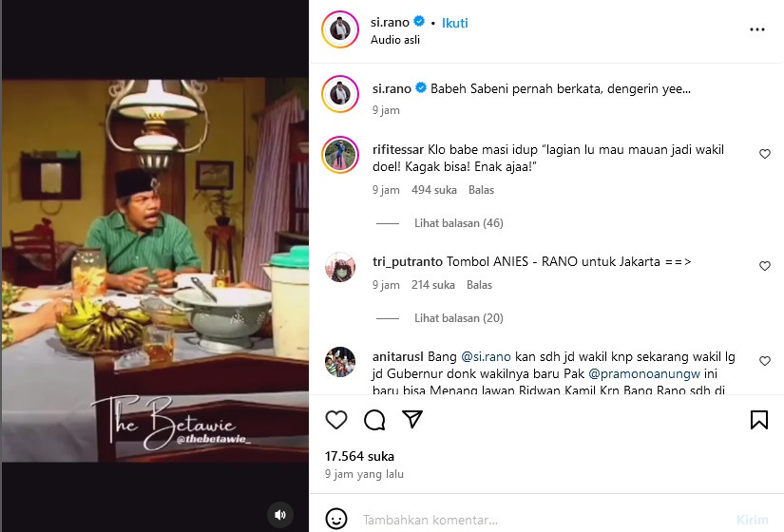Reply to rifitessar's comment via Balas
The image size is (784, 532).
tap(481, 190)
